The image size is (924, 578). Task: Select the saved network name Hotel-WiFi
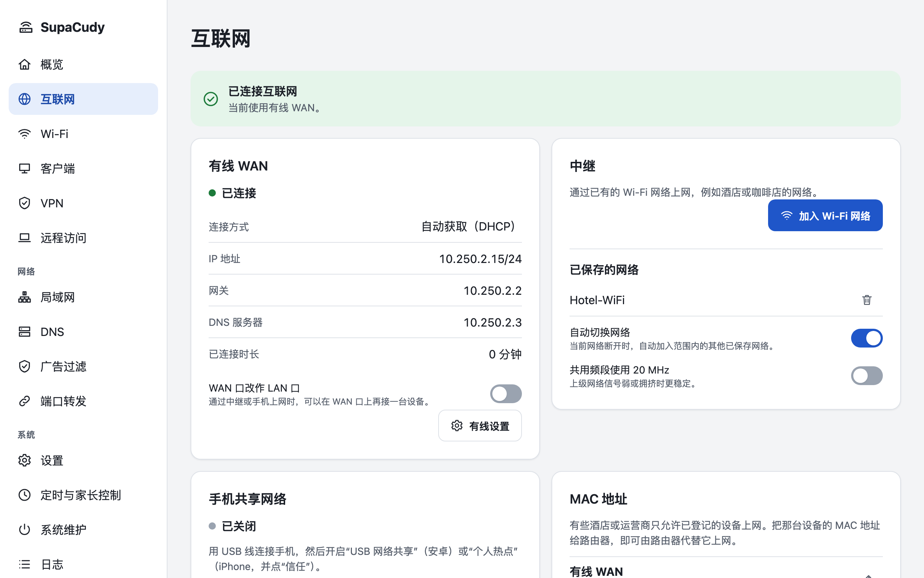[x=597, y=300]
